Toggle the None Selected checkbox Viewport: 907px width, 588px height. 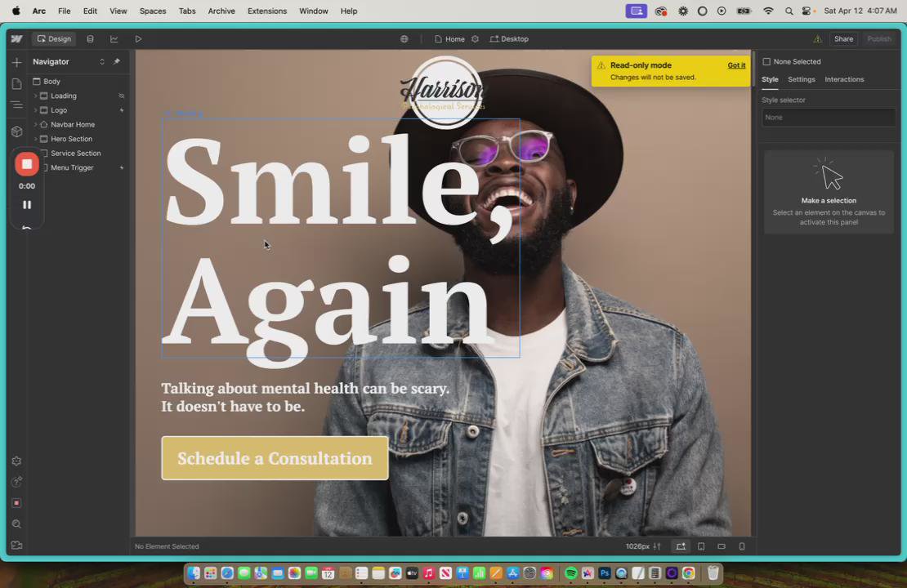click(766, 61)
